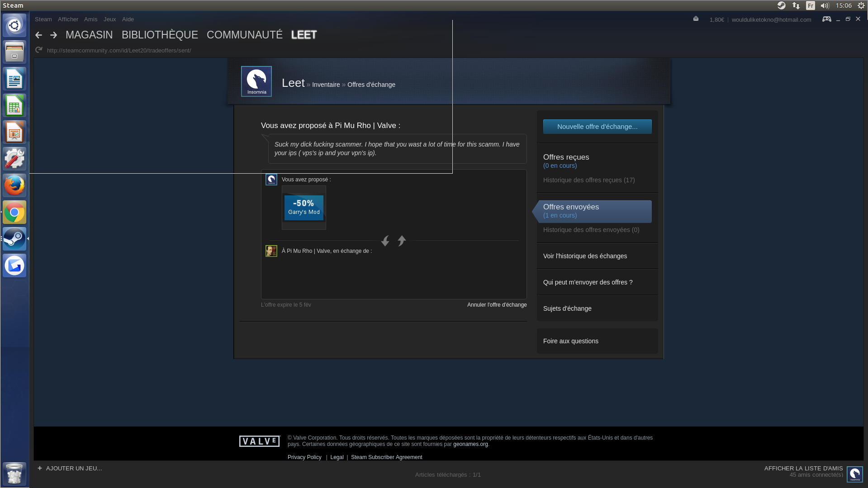Switch to the MAGASIN tab
The height and width of the screenshot is (488, 868).
(x=89, y=35)
